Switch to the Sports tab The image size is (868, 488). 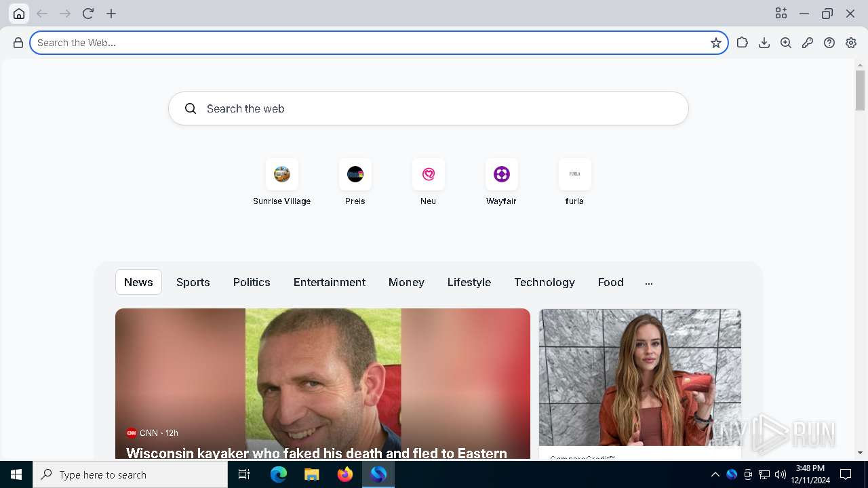click(x=193, y=282)
